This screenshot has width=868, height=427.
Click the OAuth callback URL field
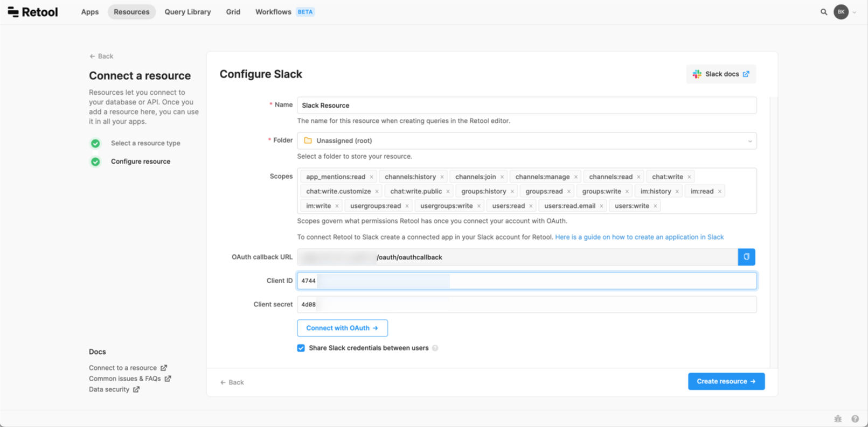point(517,257)
